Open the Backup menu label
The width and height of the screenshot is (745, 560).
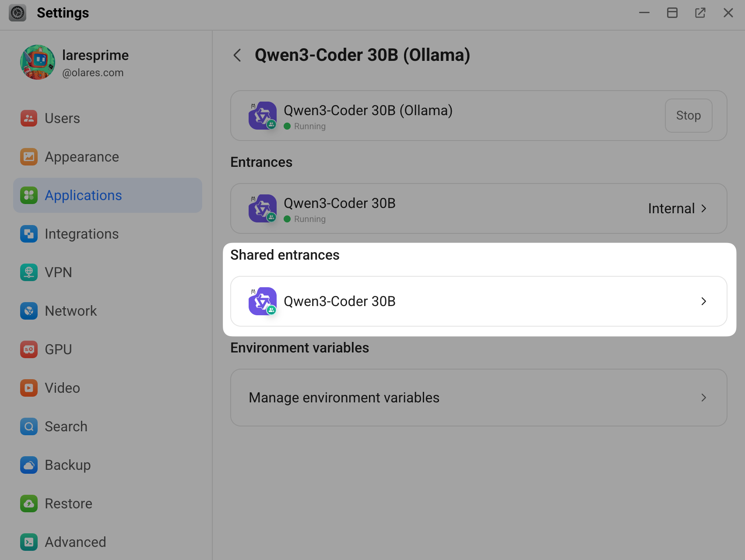click(68, 465)
